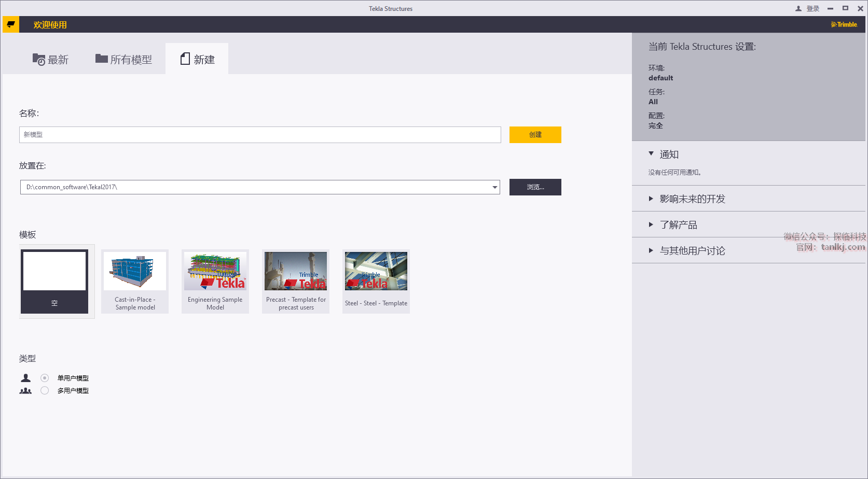The width and height of the screenshot is (868, 479).
Task: Minimize the Tekla Structures window
Action: pyautogui.click(x=831, y=9)
